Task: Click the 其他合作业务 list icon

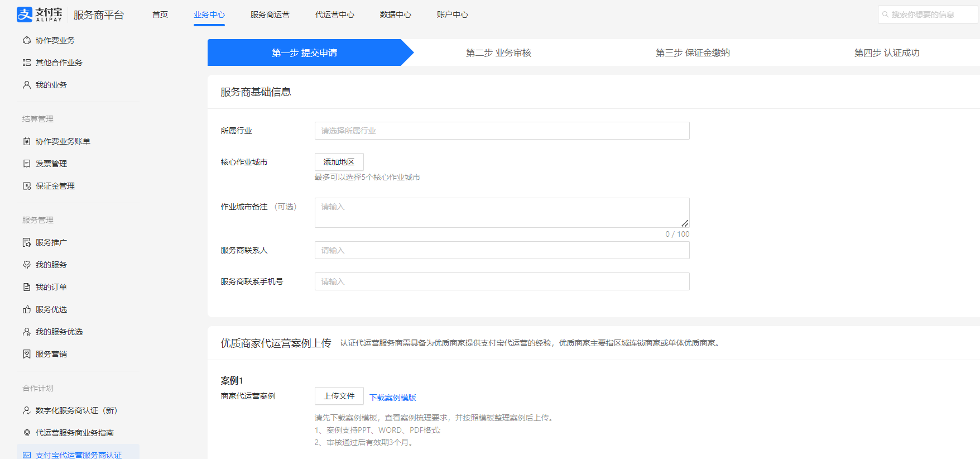Action: (26, 63)
